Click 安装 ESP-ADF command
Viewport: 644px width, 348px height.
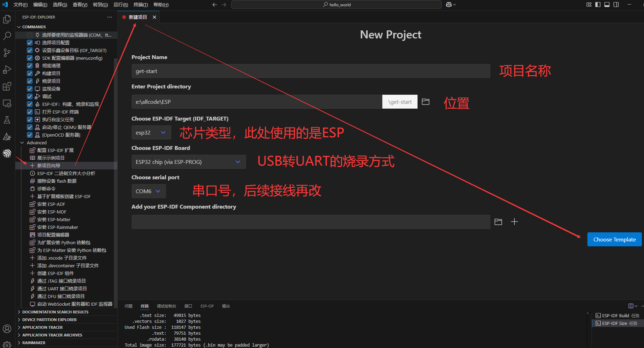(66, 204)
